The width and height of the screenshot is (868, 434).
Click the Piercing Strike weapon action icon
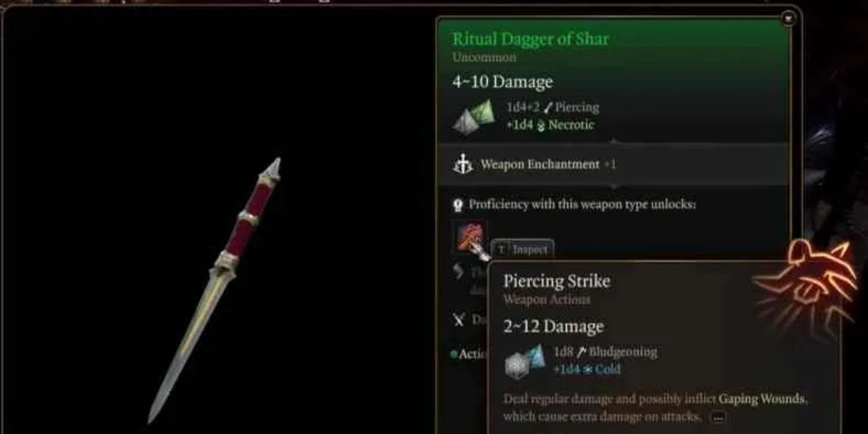click(x=470, y=237)
